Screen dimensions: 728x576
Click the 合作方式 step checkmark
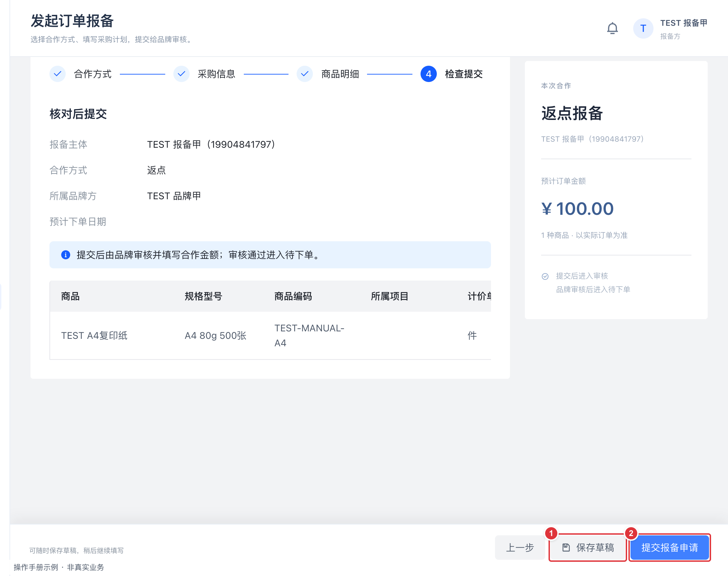58,74
